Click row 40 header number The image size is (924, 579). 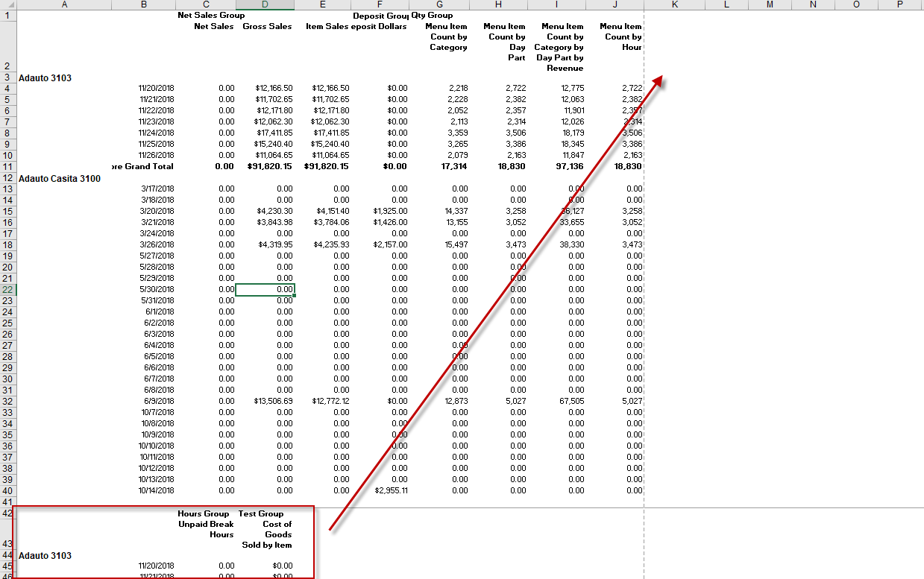coord(7,490)
